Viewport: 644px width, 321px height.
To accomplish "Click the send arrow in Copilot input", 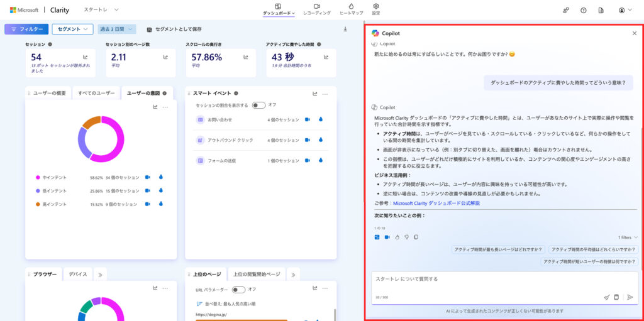I will point(630,297).
